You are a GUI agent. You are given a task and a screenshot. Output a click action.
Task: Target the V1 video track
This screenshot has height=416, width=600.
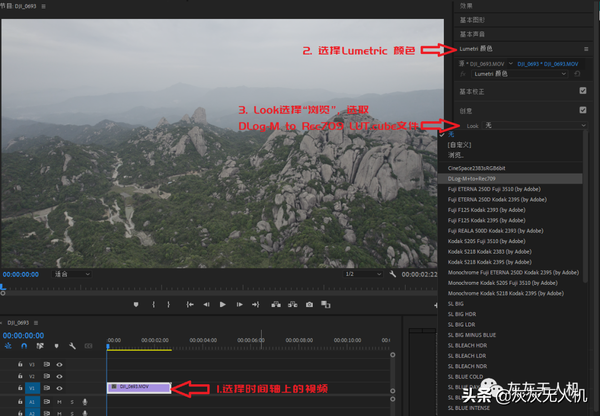click(x=32, y=388)
